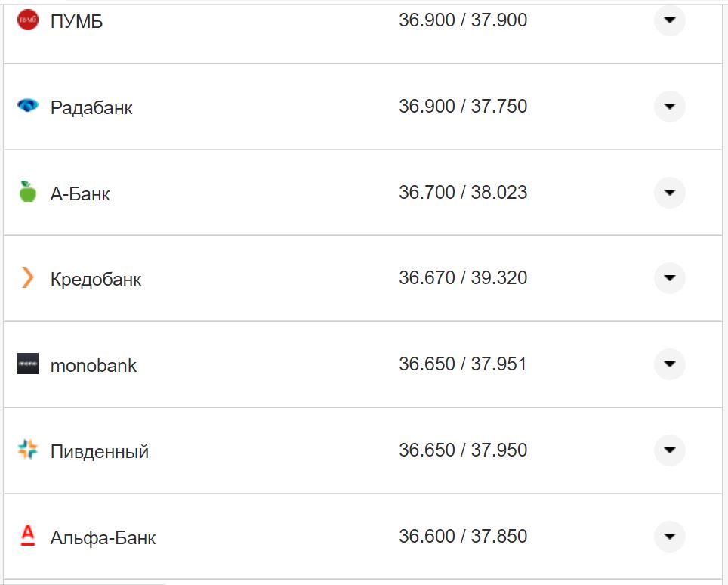Viewport: 728px width, 585px height.
Task: Click the ПУМБ rate 36.900 / 37.900
Action: 463,20
